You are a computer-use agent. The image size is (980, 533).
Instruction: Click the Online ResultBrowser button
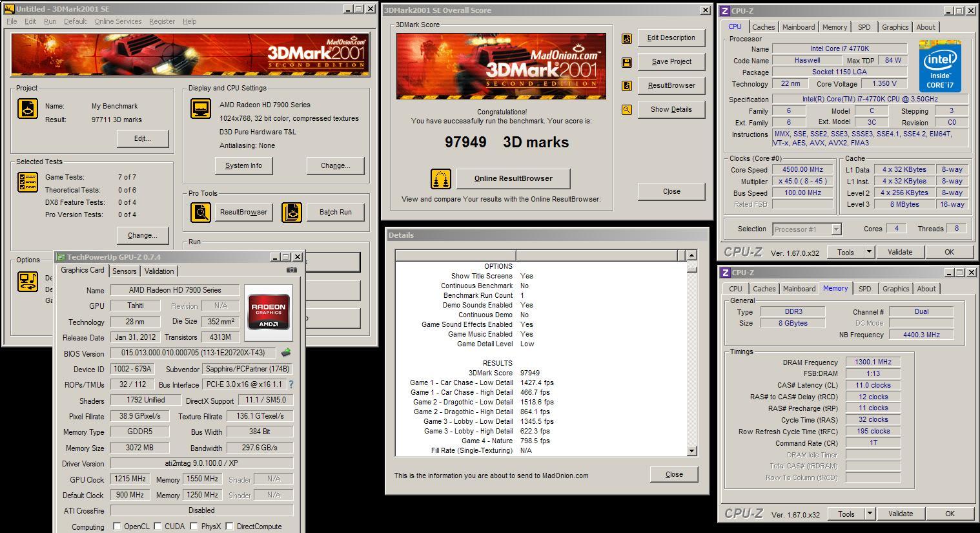pos(513,178)
